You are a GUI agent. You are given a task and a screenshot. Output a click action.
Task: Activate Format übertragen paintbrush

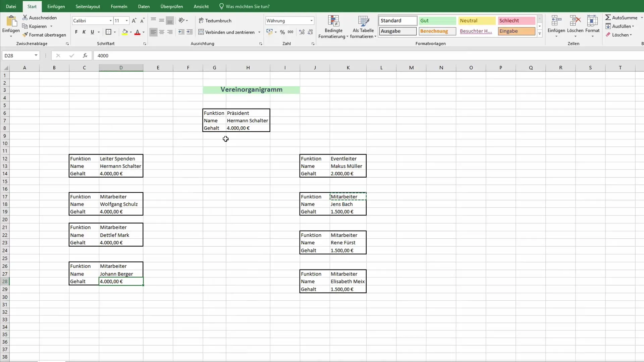pyautogui.click(x=44, y=35)
